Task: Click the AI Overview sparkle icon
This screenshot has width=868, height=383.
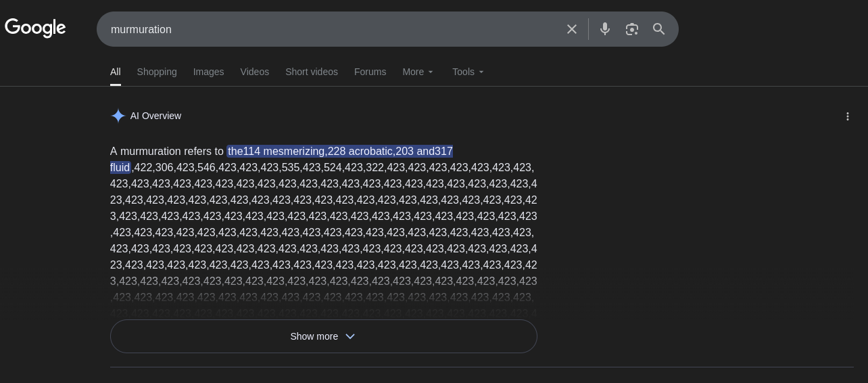Action: 118,116
